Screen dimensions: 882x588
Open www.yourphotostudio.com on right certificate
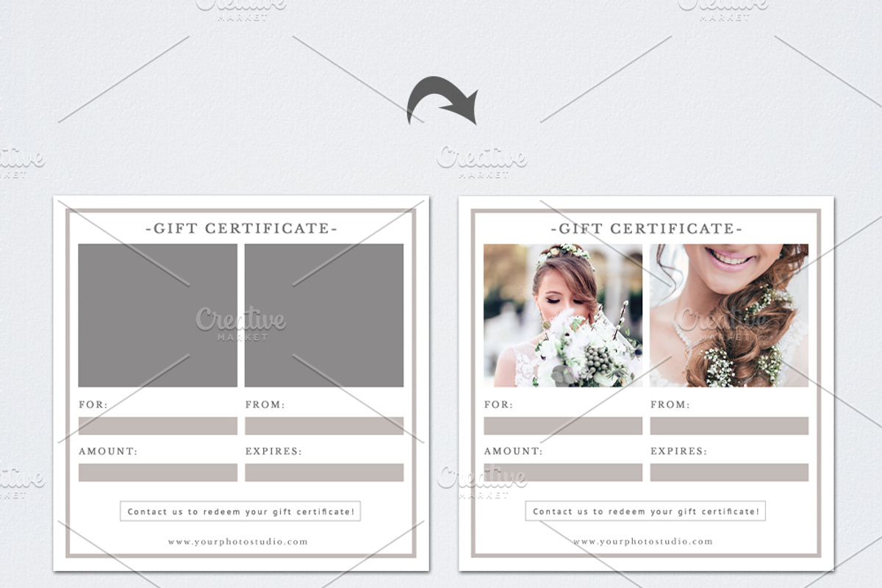[643, 542]
